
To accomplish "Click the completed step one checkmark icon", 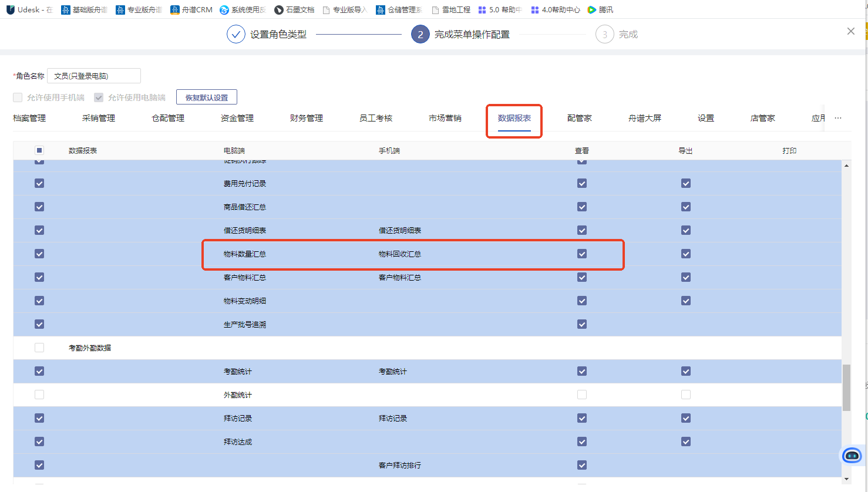I will pyautogui.click(x=235, y=34).
